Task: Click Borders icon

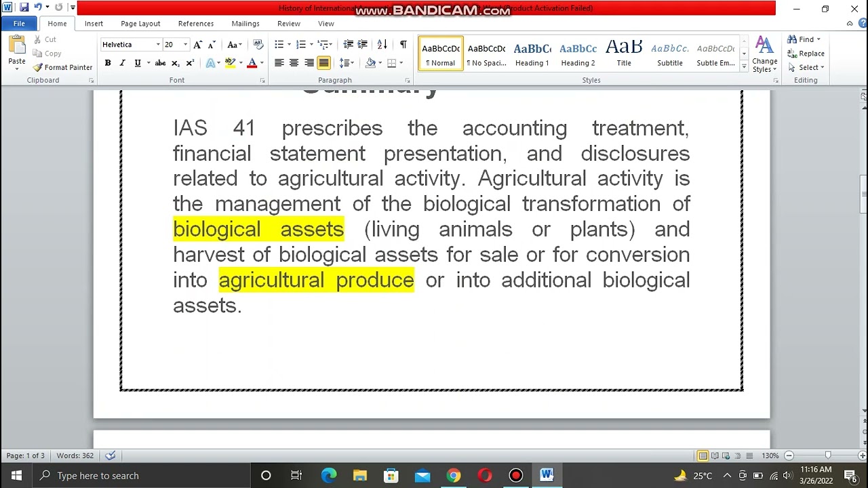Action: point(391,63)
